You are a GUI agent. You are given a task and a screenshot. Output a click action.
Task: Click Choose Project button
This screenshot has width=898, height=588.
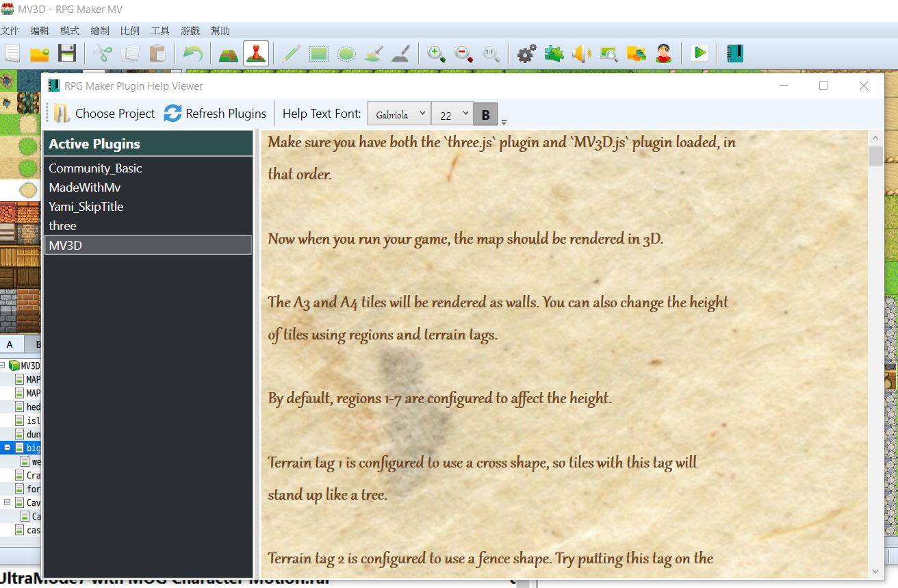tap(105, 114)
